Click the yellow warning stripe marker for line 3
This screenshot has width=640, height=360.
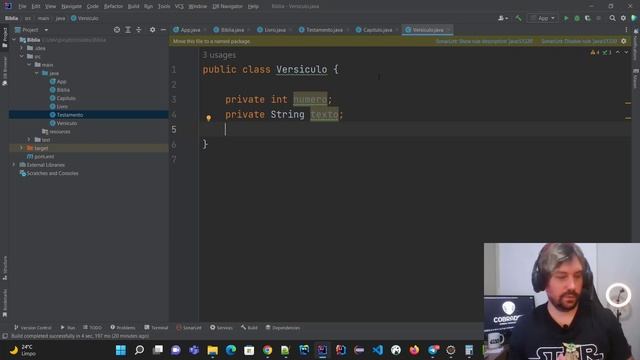[x=628, y=103]
